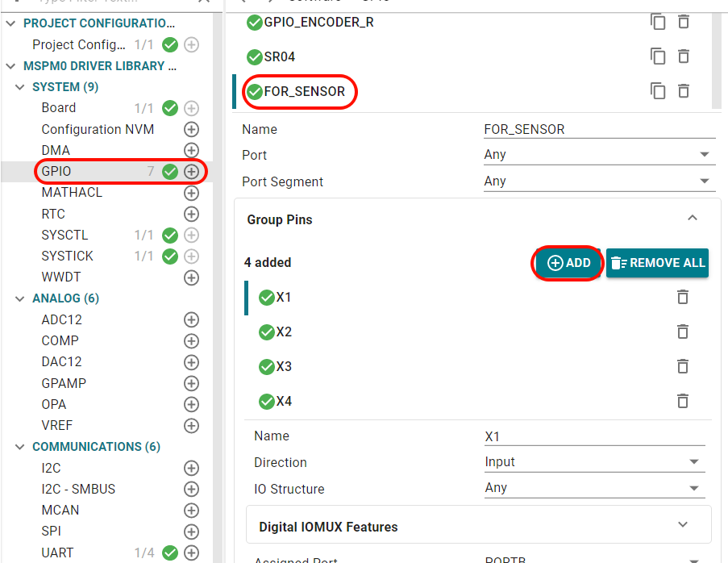This screenshot has width=728, height=563.
Task: Delete the GPIO_ENCODER_R group
Action: (x=684, y=22)
